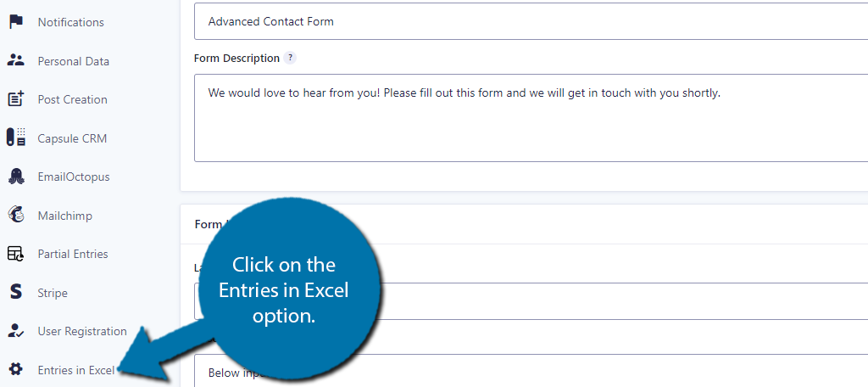Viewport: 868px width, 387px height.
Task: Open the Entries in Excel option
Action: click(x=75, y=370)
